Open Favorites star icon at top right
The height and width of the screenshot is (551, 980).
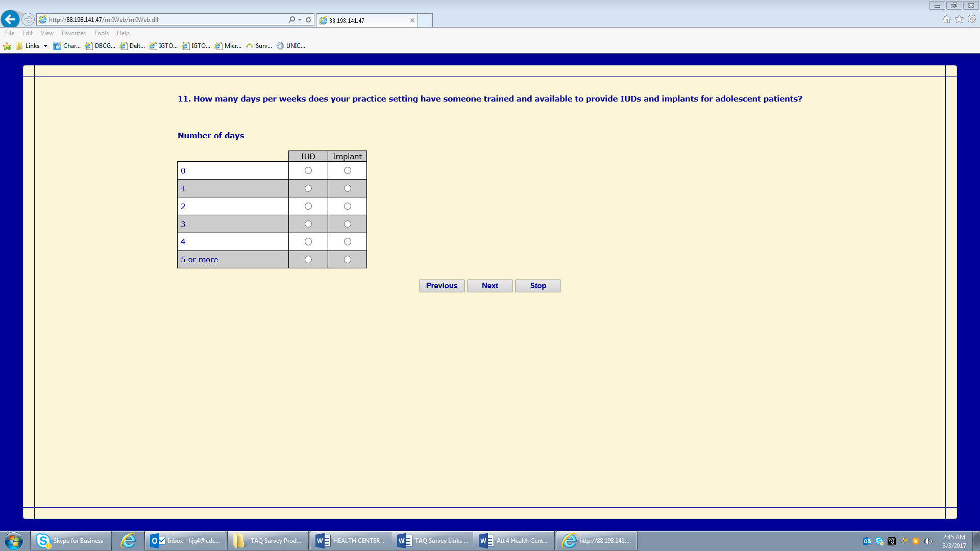(959, 19)
